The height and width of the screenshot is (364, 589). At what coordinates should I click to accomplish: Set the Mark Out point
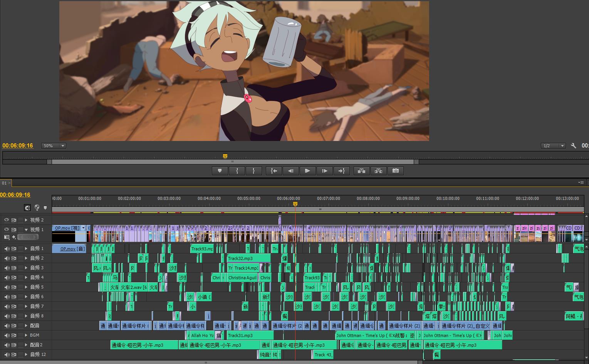coord(253,171)
